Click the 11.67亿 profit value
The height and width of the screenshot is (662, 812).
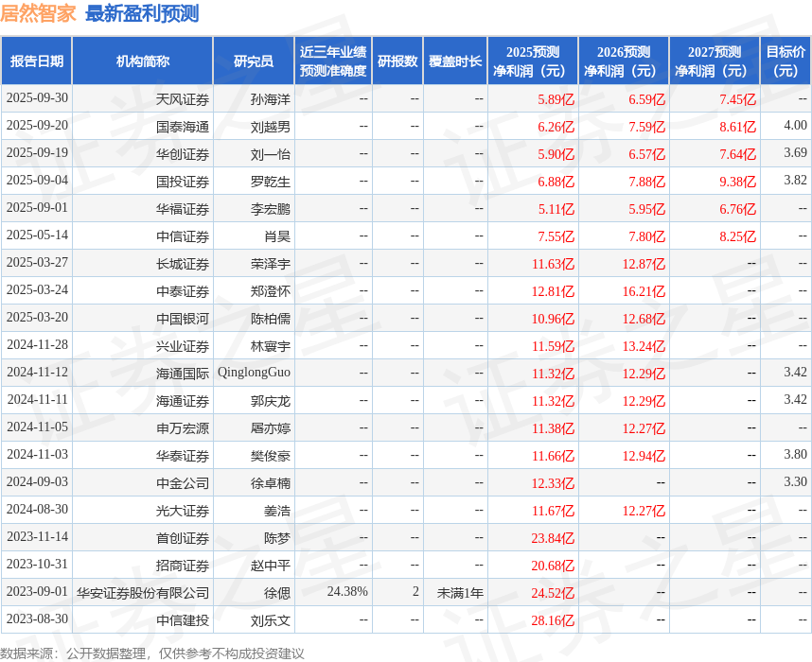click(x=553, y=511)
